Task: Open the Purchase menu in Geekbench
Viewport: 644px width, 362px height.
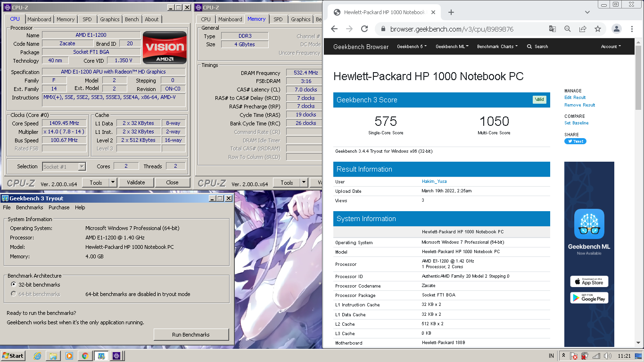Action: coord(59,207)
